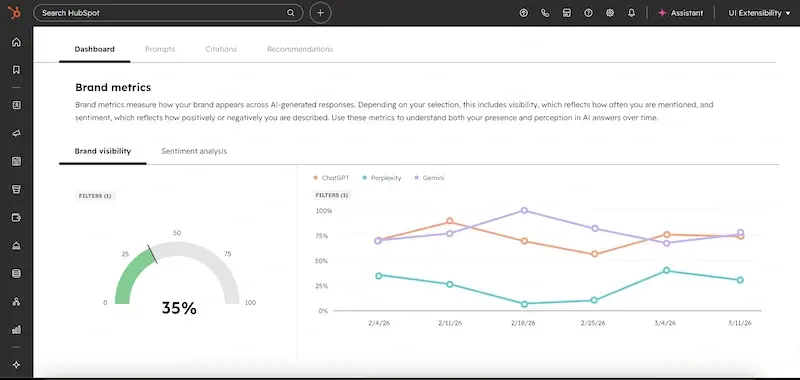This screenshot has height=380, width=800.
Task: Click Perplexity data point at 2/18/26
Action: pyautogui.click(x=524, y=304)
